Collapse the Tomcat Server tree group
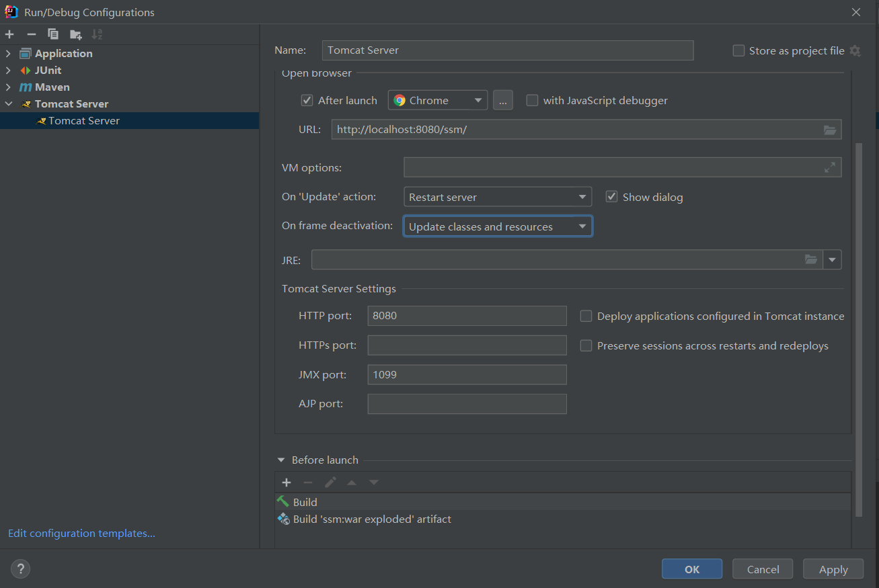This screenshot has width=879, height=588. [x=9, y=104]
